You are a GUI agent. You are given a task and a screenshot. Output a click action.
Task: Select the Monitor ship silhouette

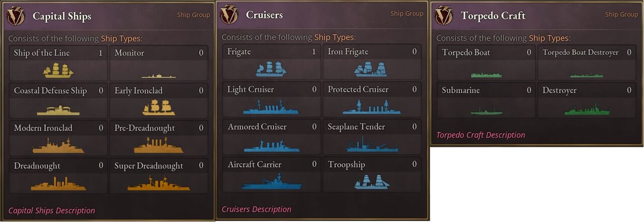[x=158, y=76]
